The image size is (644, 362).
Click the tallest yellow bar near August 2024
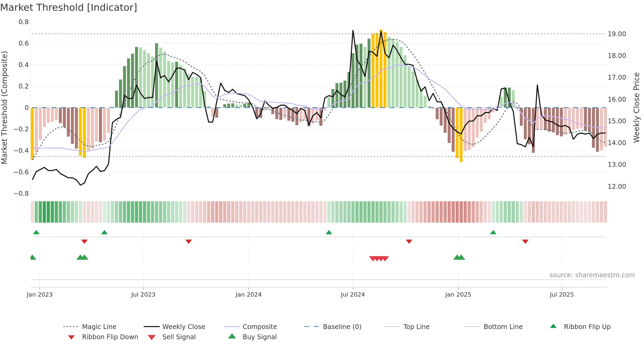(x=381, y=68)
